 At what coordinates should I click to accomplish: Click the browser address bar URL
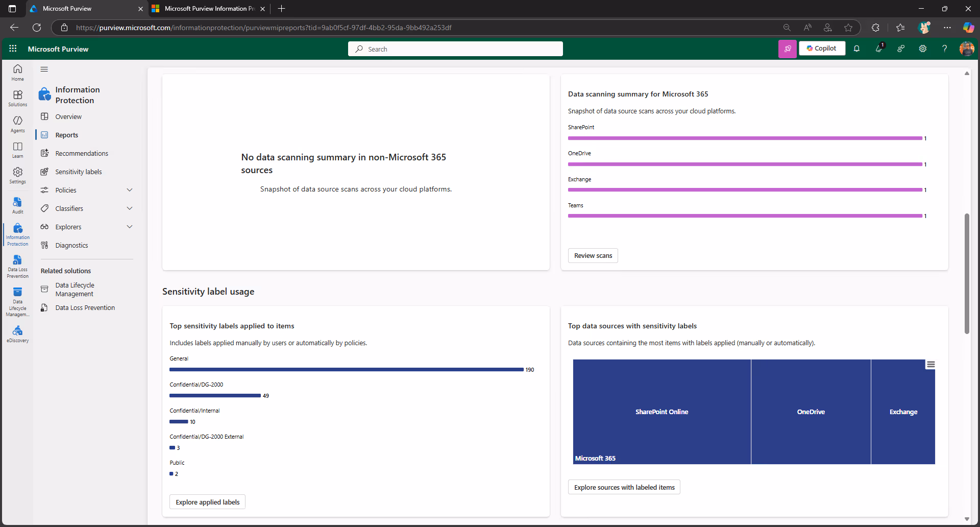[263, 28]
